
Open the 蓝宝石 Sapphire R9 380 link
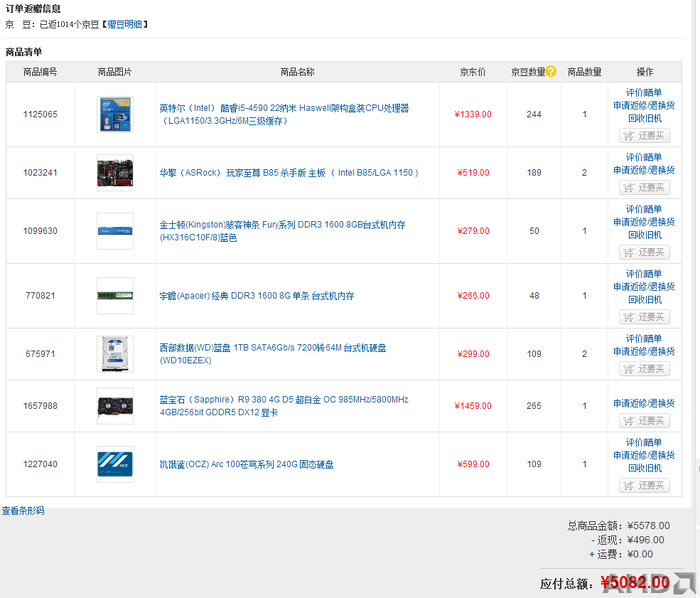click(x=284, y=406)
